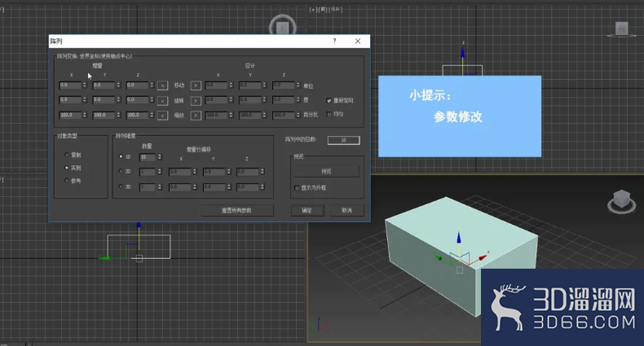Screen dimensions: 644x346
Task: Open help with the ? button in the Array dialog
Action: coord(334,41)
